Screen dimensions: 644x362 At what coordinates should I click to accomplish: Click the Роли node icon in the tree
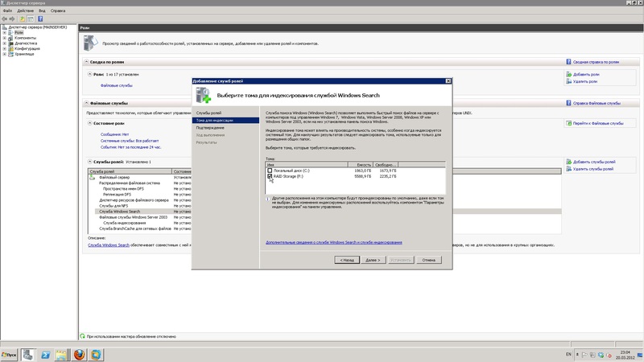click(10, 32)
